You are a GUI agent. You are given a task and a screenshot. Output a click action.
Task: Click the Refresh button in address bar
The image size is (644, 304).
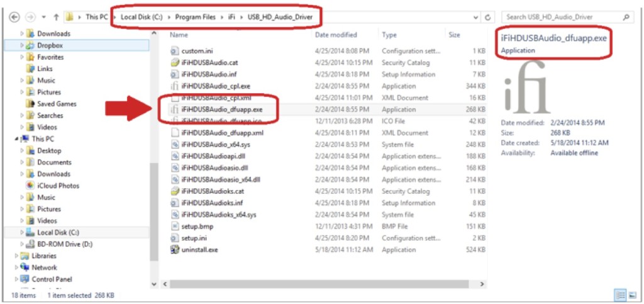488,17
